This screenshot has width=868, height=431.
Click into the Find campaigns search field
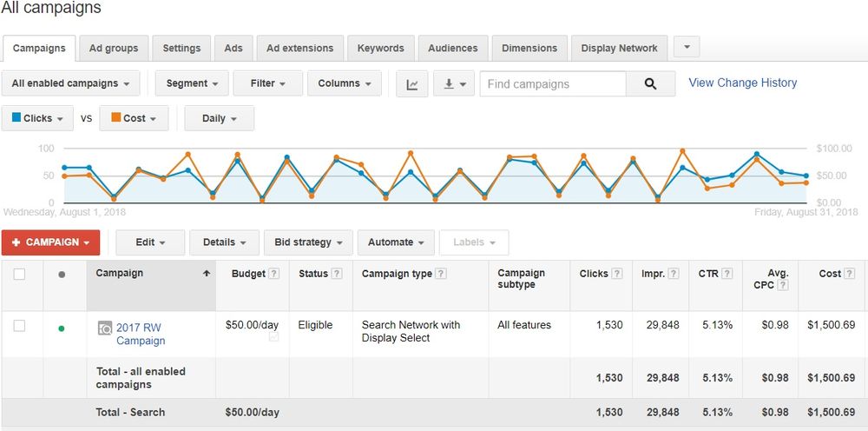coord(552,84)
